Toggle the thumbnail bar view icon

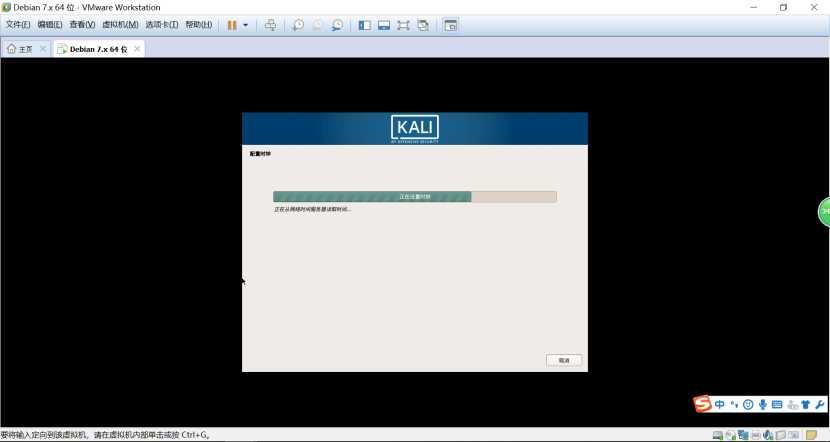384,25
